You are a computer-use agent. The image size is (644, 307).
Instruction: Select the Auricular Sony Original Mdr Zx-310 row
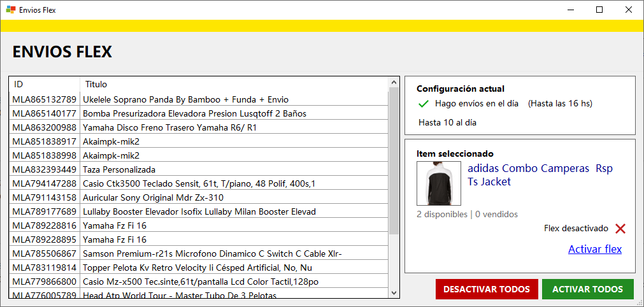(199, 197)
